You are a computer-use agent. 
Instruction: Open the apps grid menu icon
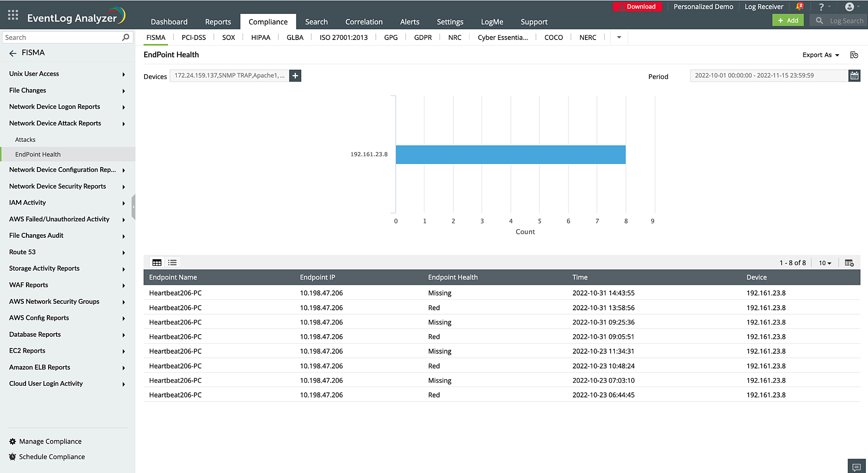click(13, 16)
